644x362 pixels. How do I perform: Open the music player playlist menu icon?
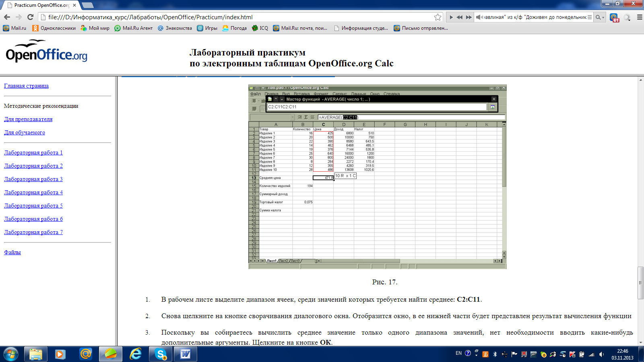pyautogui.click(x=590, y=17)
